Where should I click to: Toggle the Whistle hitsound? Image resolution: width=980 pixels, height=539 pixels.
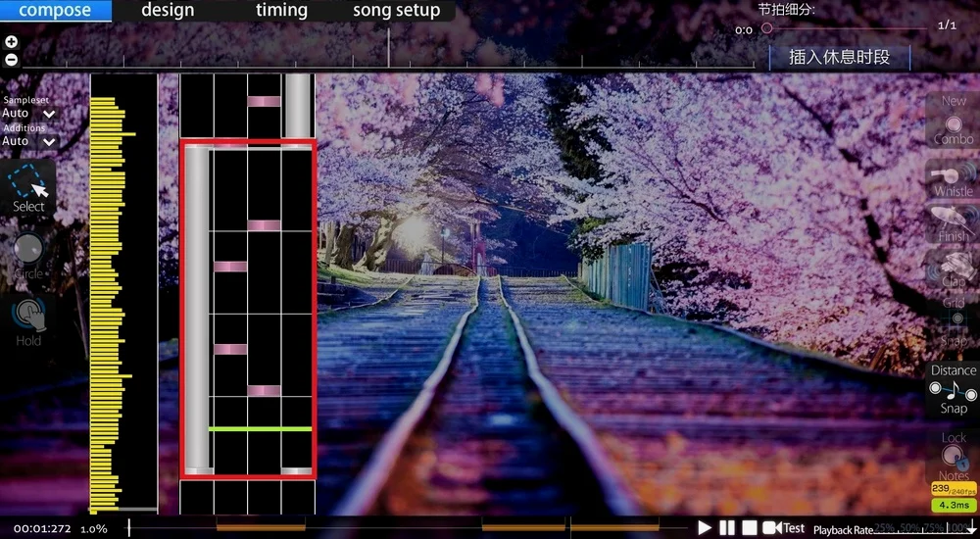(954, 179)
